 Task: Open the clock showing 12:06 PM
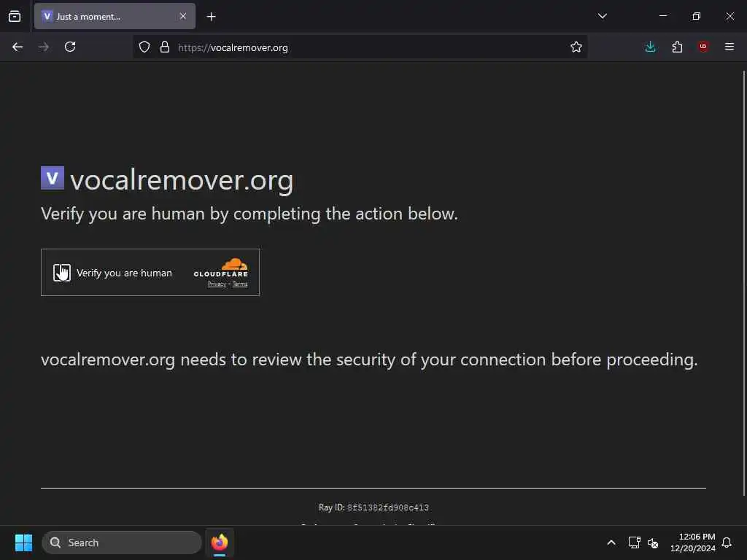693,542
